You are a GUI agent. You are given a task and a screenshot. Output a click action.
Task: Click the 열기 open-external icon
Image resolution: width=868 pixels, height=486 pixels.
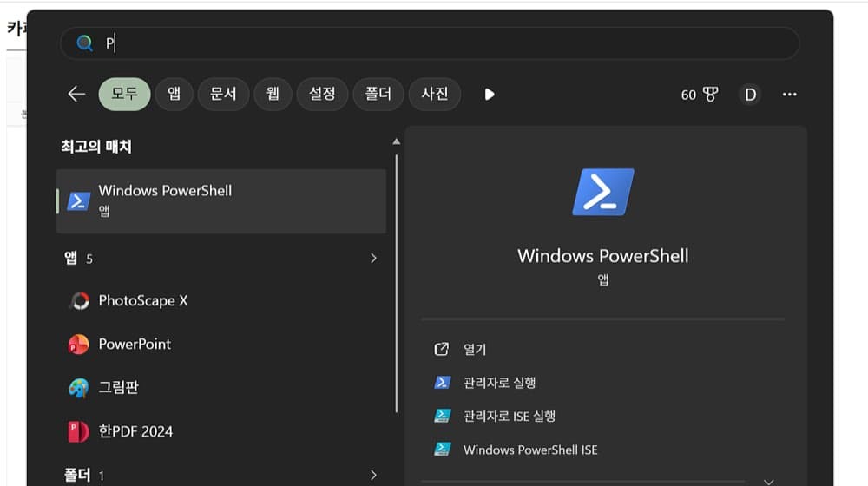[x=442, y=349]
